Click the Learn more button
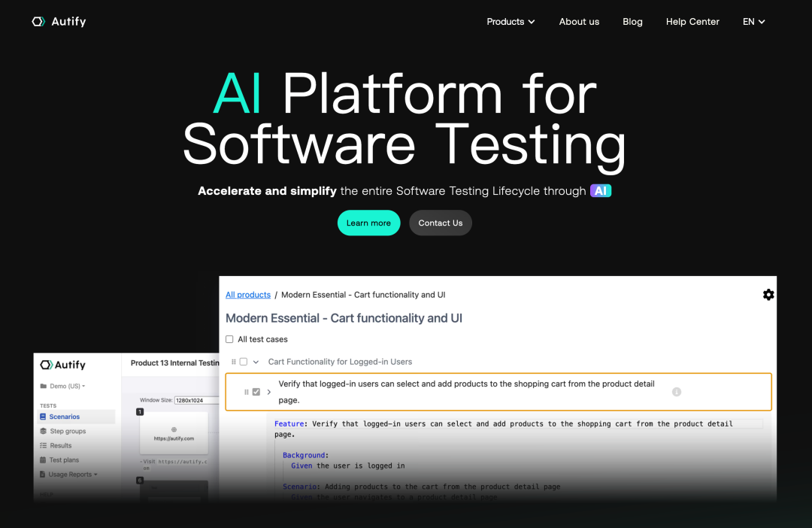The height and width of the screenshot is (528, 812). click(x=368, y=223)
